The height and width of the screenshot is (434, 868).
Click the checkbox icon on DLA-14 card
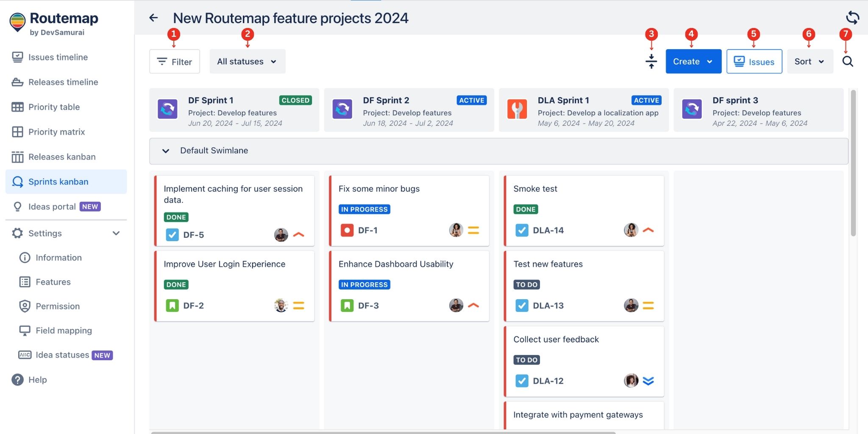click(521, 230)
